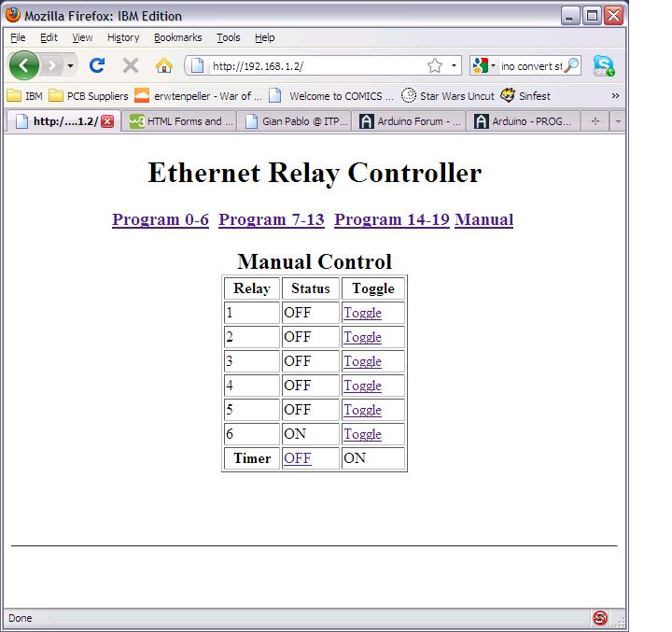Open the History menu

[123, 37]
